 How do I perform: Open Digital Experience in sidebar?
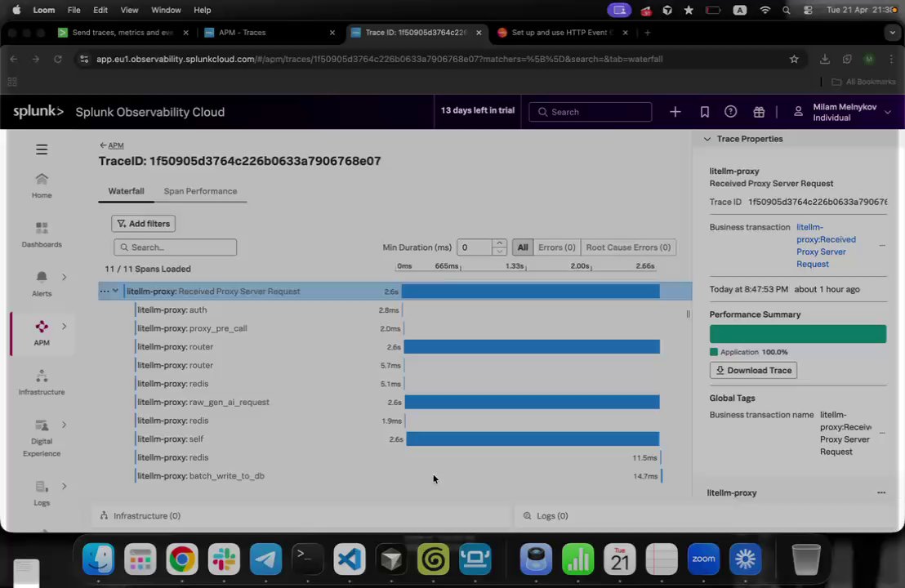[x=42, y=438]
